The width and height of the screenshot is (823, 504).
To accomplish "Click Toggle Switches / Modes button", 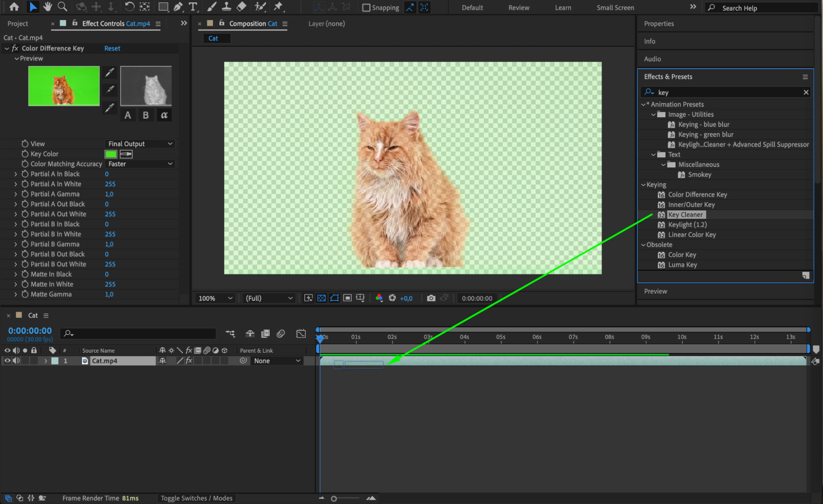I will 196,498.
